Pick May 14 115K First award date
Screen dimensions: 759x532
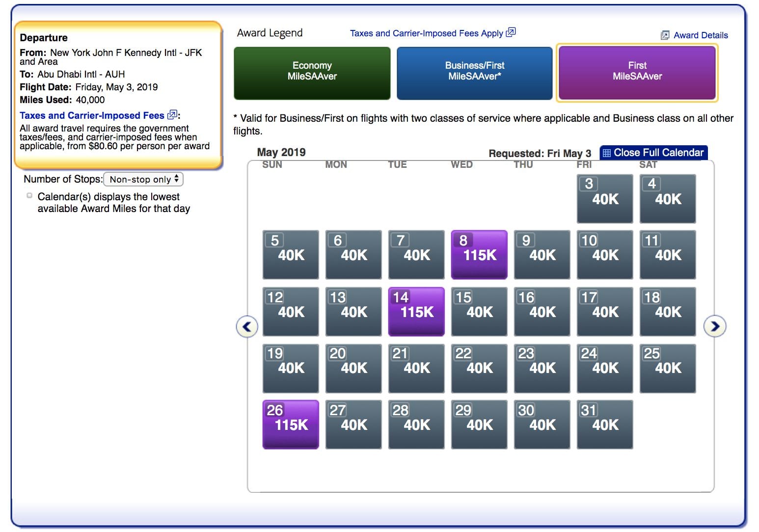pyautogui.click(x=416, y=311)
